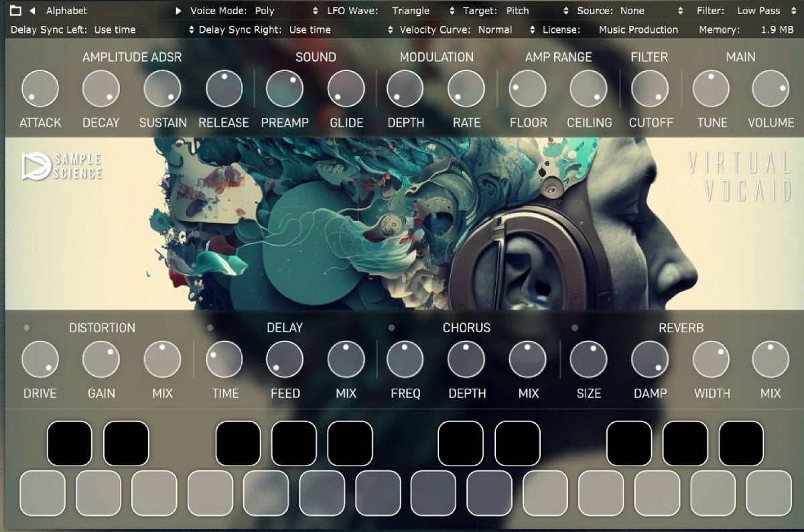Click the Chorus Depth knob
804x532 pixels.
tap(466, 359)
